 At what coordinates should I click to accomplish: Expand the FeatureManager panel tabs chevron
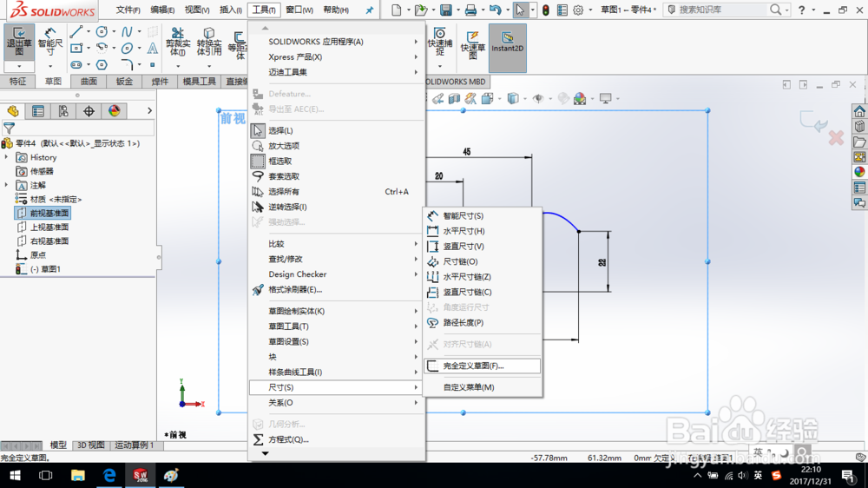(149, 111)
